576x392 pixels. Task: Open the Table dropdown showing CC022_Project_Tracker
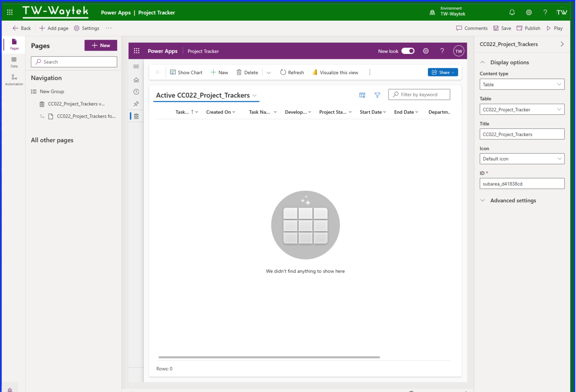click(x=522, y=109)
